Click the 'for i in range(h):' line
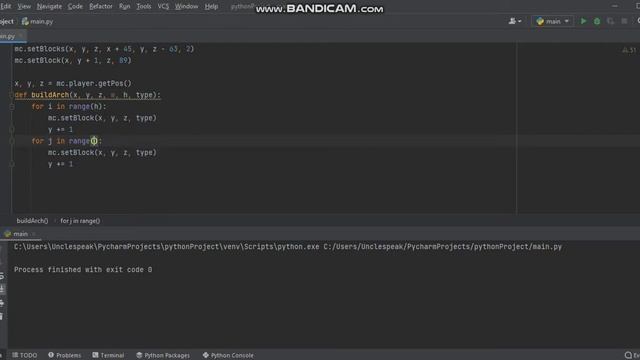Screen dimensions: 640x360 click(69, 107)
